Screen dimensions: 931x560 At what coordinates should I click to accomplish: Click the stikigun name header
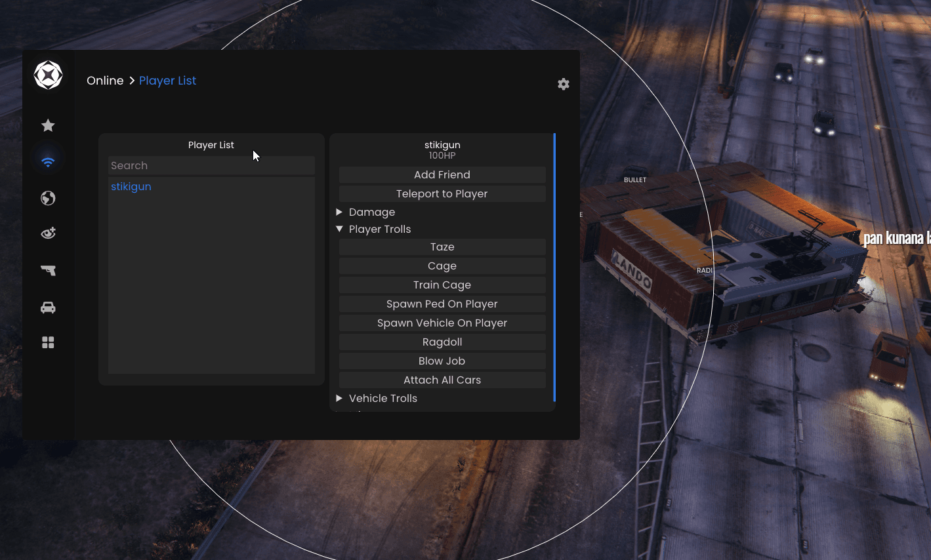[442, 145]
